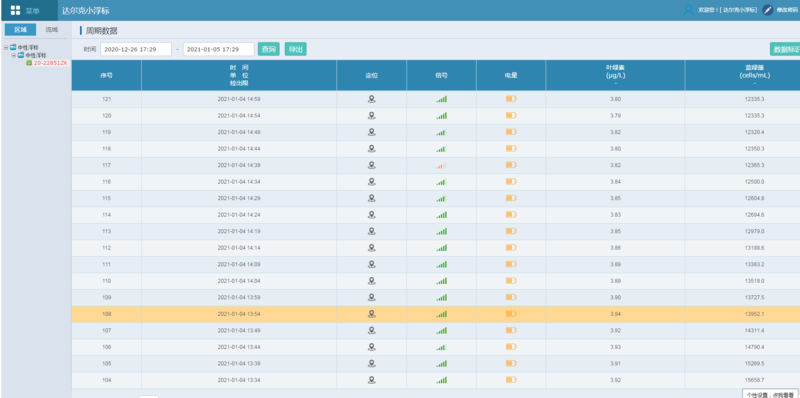Click the 信号 column header

click(x=441, y=75)
